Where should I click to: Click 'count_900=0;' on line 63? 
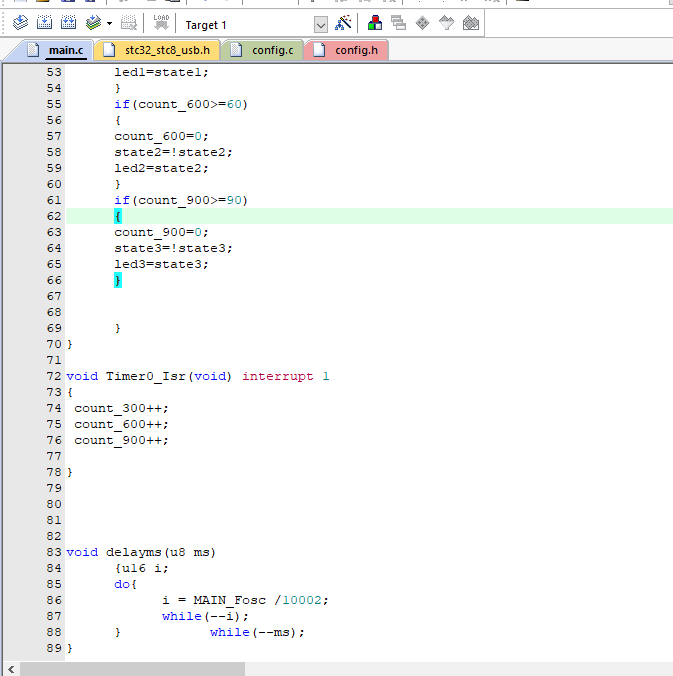click(x=161, y=232)
